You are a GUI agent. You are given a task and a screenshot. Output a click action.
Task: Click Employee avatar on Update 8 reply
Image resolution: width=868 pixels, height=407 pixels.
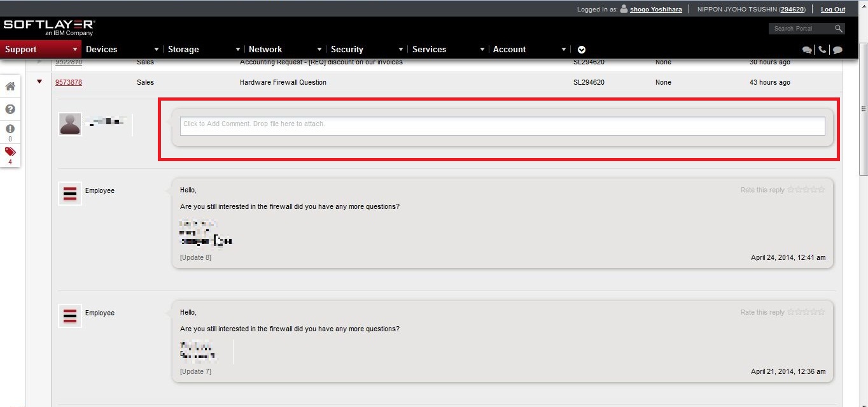(70, 193)
